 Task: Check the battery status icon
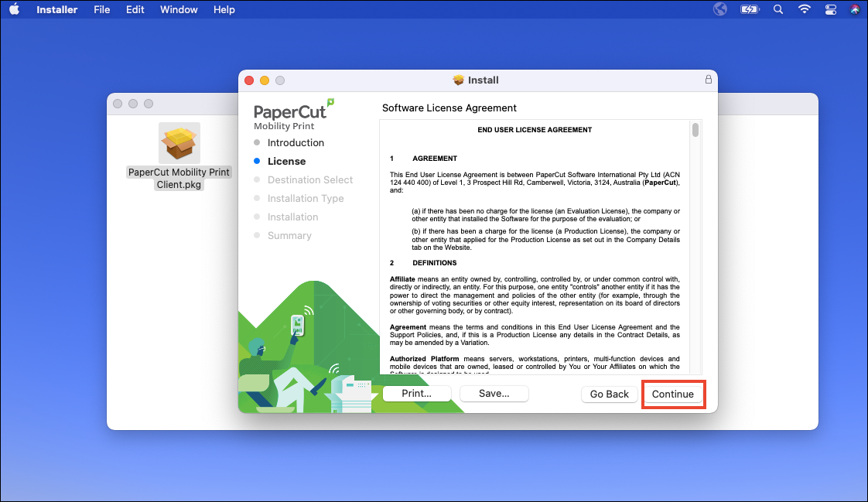coord(749,9)
